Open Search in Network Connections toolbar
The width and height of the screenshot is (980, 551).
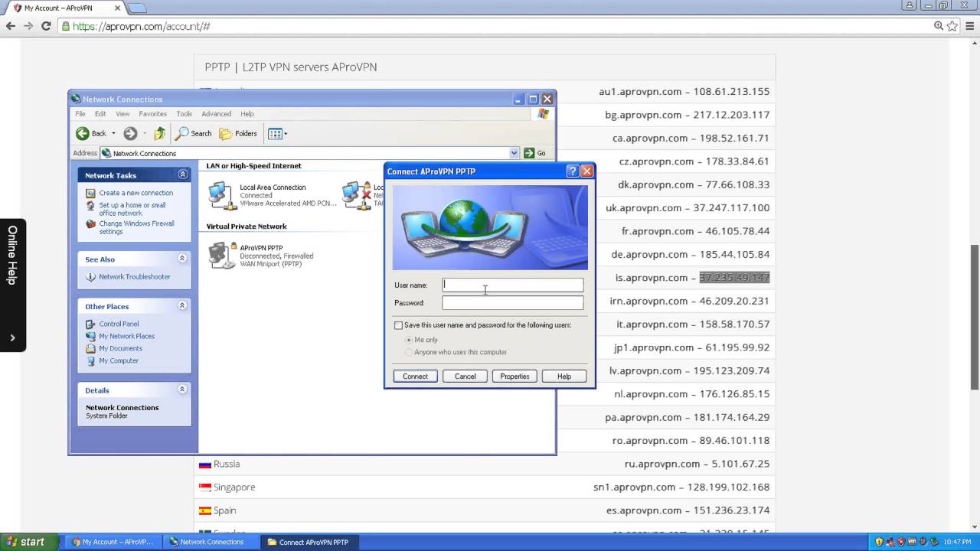pyautogui.click(x=193, y=133)
